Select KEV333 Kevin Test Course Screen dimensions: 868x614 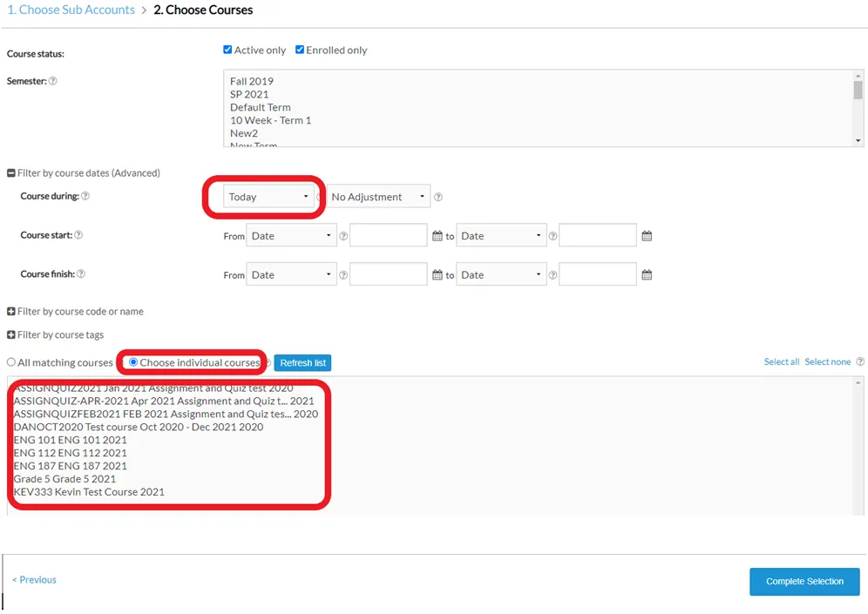click(x=89, y=492)
